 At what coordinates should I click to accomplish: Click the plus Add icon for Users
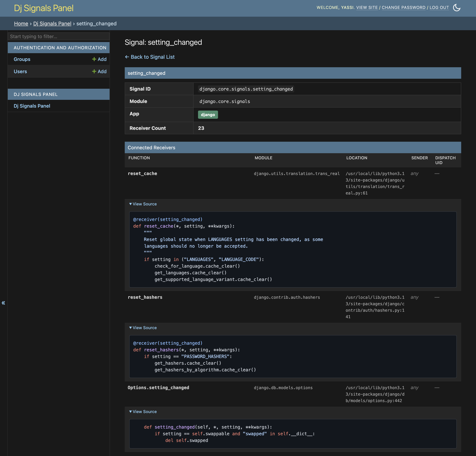coord(94,71)
